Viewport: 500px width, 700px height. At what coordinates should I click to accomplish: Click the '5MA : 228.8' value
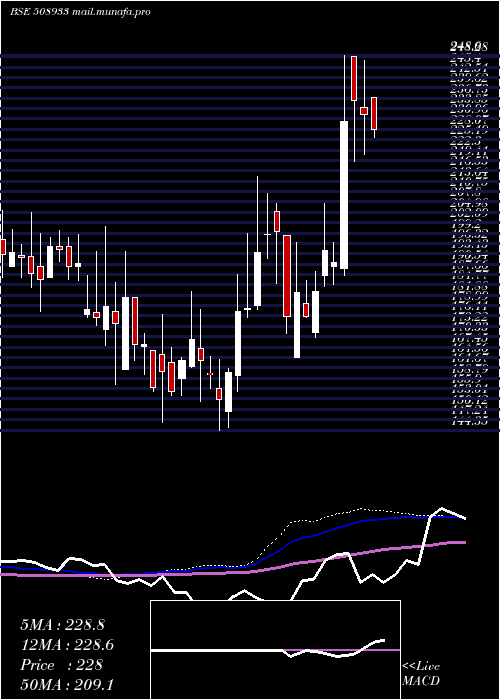click(62, 625)
